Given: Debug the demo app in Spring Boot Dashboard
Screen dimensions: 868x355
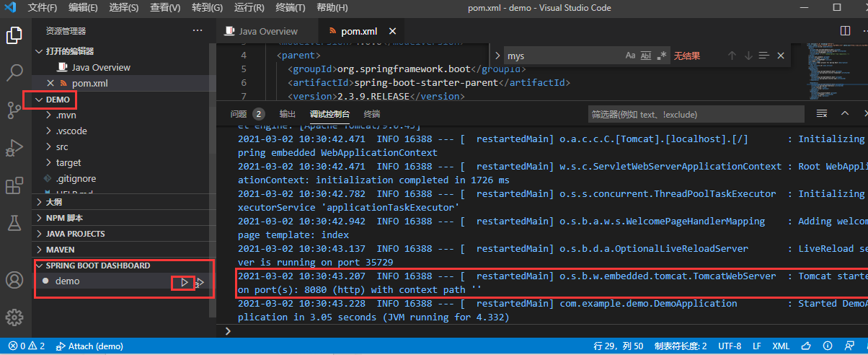Looking at the screenshot, I should (x=200, y=282).
